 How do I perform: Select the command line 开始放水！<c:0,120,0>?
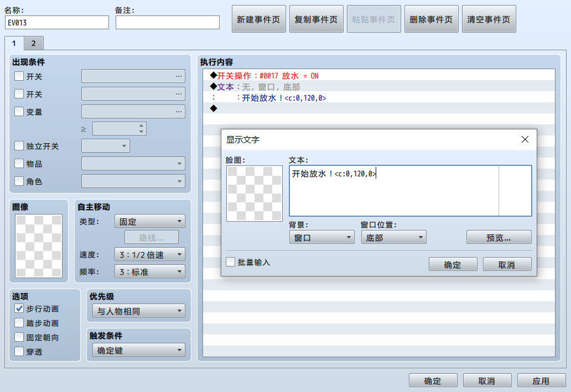[x=379, y=97]
